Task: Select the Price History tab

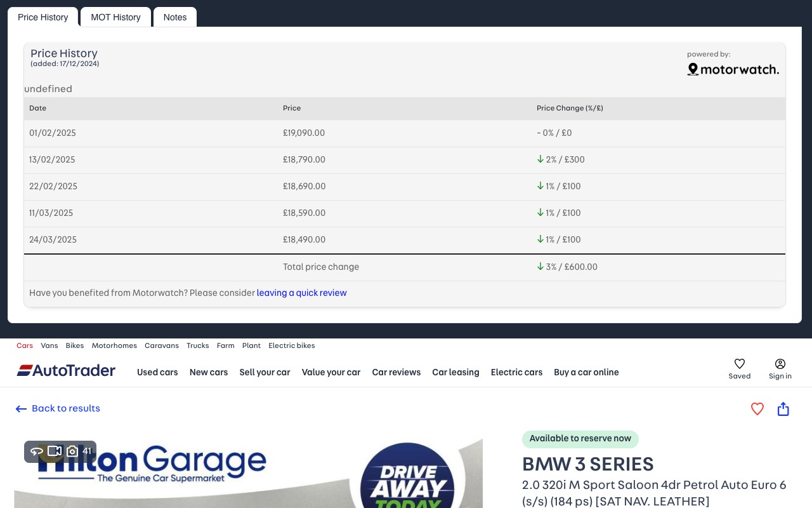Action: 43,17
